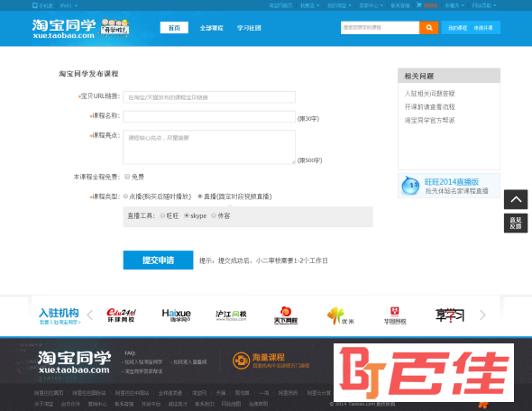Select on-demand course type radio button

[125, 196]
